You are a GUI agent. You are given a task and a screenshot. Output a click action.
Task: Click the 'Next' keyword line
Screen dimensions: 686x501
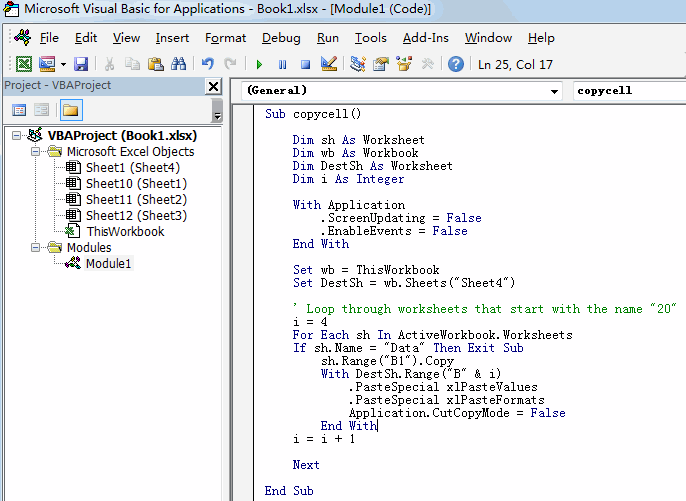(x=306, y=465)
